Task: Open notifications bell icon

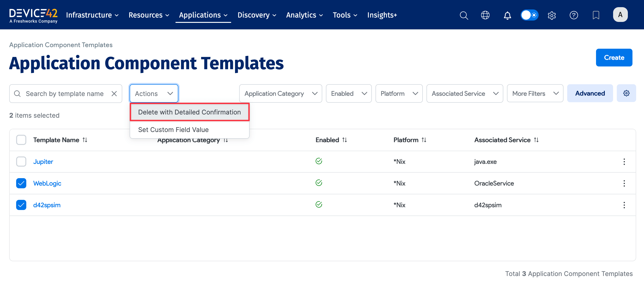Action: coord(507,15)
